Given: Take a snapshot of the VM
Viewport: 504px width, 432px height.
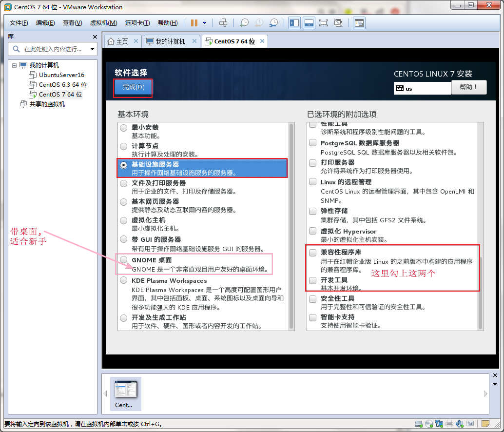Looking at the screenshot, I should (x=244, y=23).
